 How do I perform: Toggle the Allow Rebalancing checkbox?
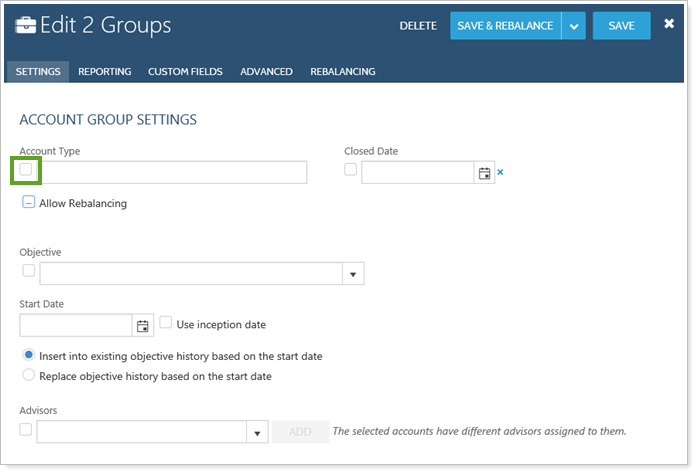pos(29,203)
